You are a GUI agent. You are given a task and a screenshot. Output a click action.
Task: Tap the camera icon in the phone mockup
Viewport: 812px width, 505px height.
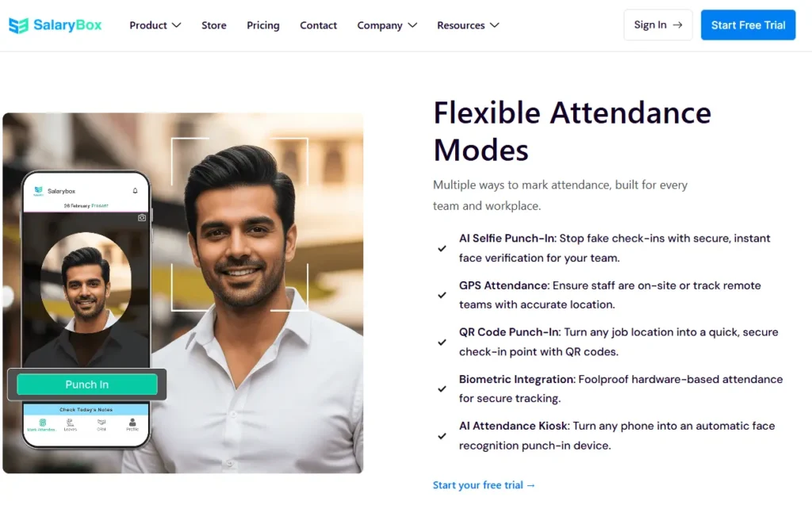[x=142, y=217]
